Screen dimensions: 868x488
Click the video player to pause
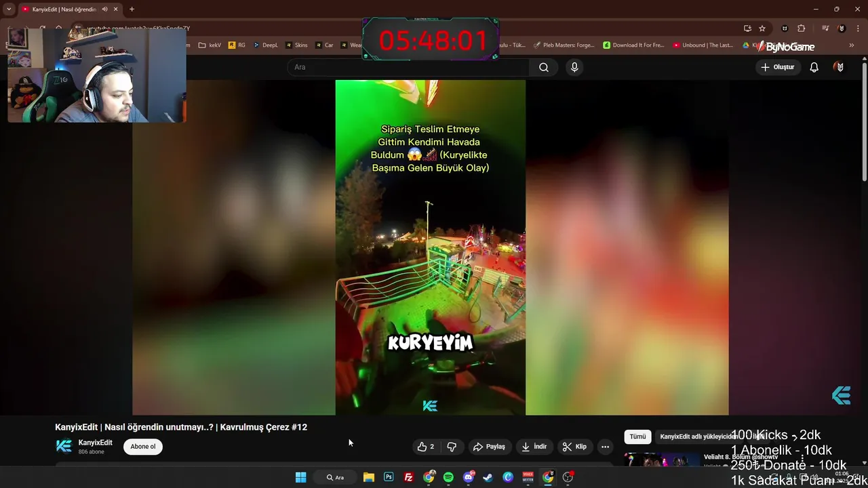click(x=430, y=247)
